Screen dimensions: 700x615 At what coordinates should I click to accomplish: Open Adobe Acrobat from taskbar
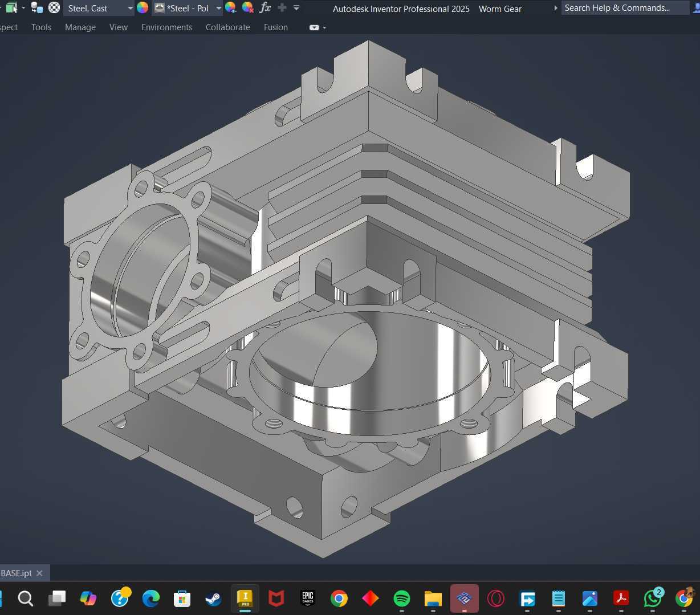tap(621, 598)
